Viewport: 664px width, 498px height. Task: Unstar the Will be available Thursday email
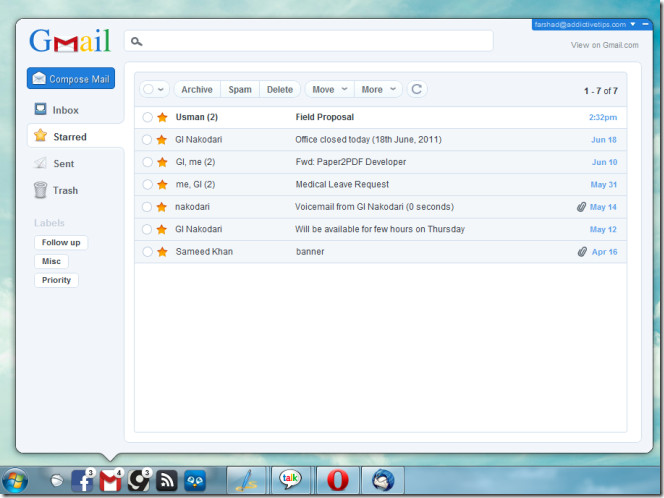[162, 230]
